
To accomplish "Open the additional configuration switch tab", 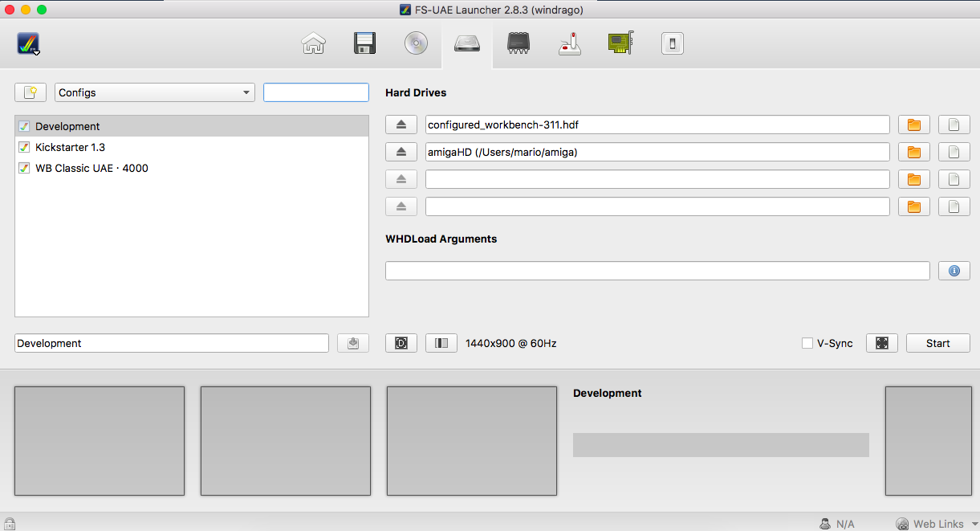I will tap(672, 43).
